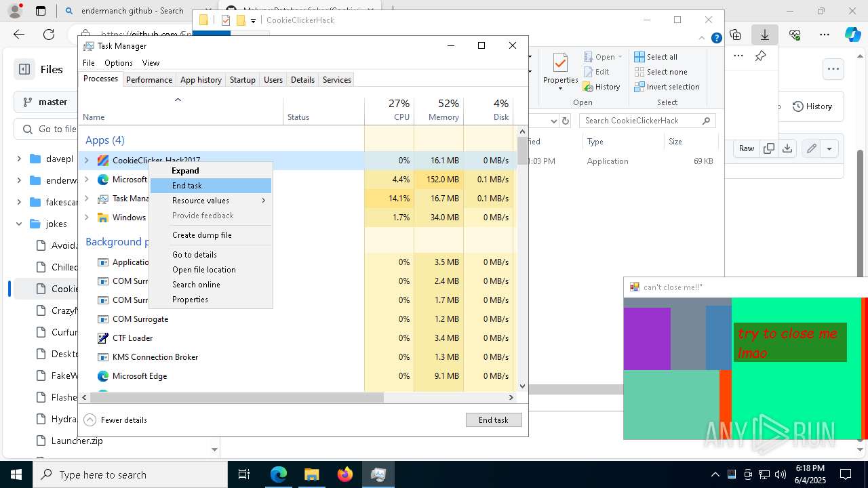The width and height of the screenshot is (868, 488).
Task: Click the Search CookieClickerHack field
Action: click(648, 121)
